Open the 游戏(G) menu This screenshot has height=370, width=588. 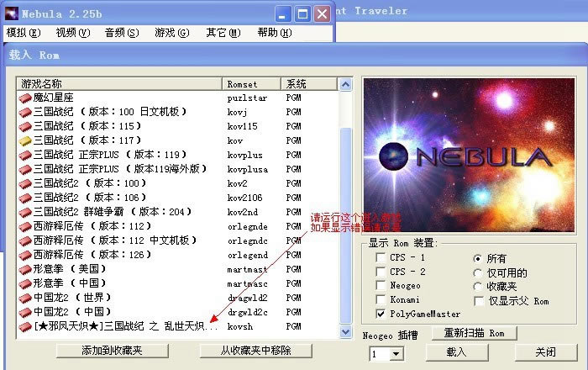point(171,33)
